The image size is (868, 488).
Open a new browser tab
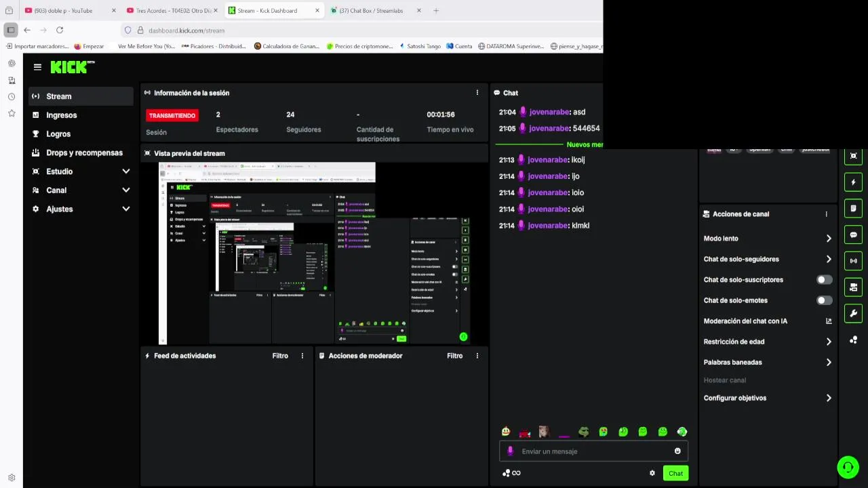pyautogui.click(x=436, y=10)
